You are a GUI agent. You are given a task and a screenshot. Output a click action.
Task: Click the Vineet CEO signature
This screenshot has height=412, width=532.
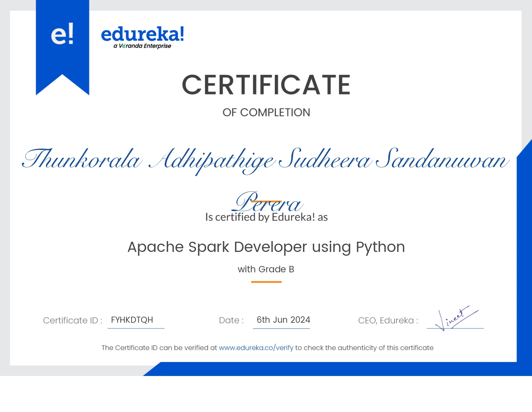457,318
